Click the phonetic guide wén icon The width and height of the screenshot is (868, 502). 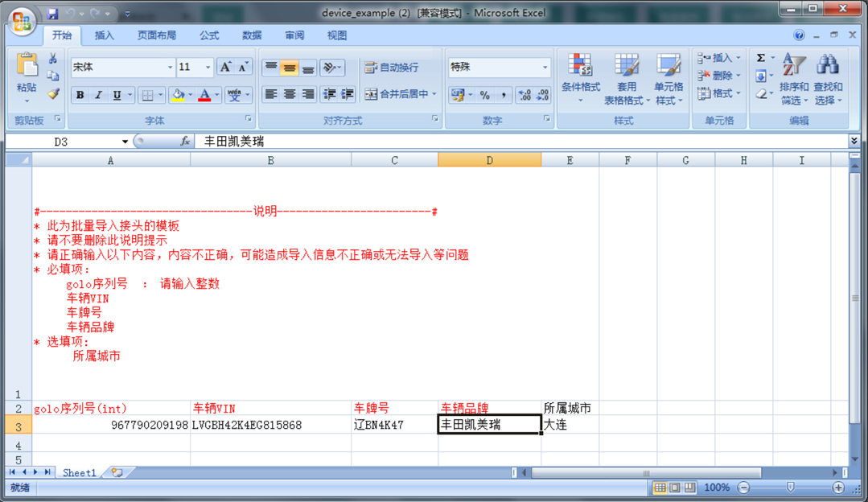(x=234, y=95)
